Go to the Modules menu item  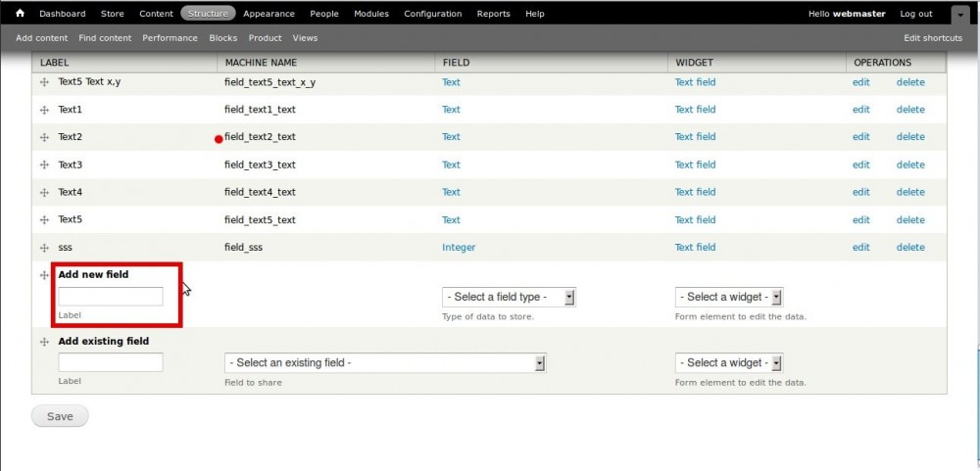click(x=370, y=14)
